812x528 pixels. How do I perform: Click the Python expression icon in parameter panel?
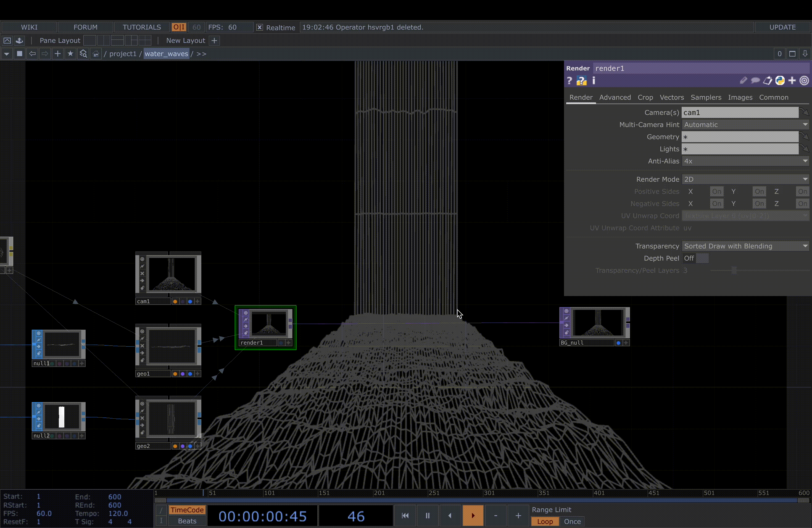point(780,80)
